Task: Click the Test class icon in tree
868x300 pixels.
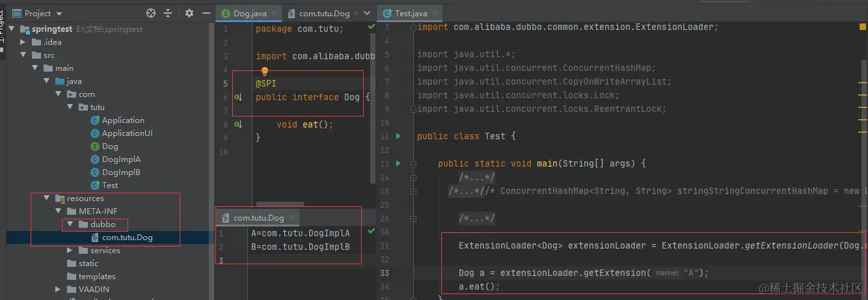Action: [96, 185]
